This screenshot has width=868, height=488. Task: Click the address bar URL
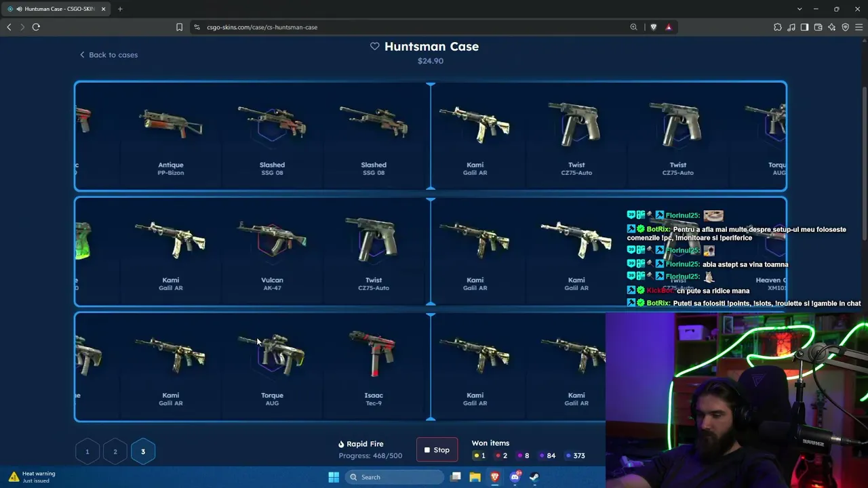pyautogui.click(x=262, y=27)
